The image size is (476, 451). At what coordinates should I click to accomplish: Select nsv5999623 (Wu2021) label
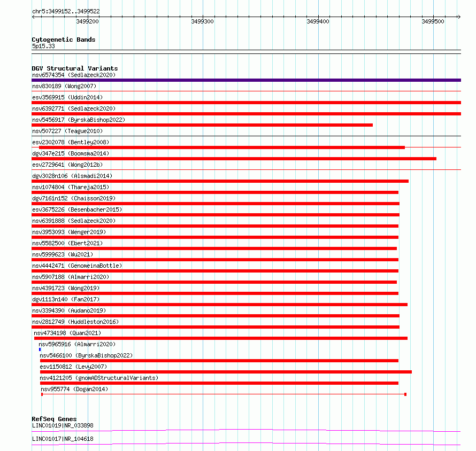point(63,254)
